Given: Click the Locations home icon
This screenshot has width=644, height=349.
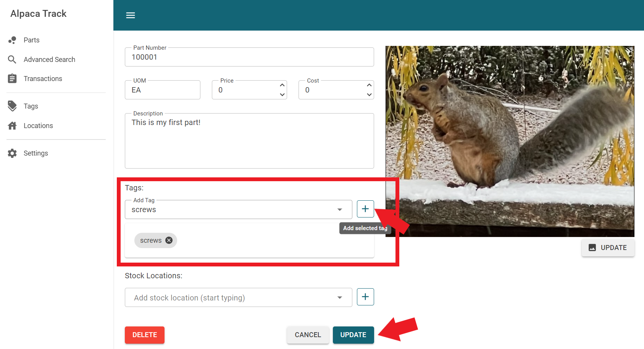Looking at the screenshot, I should [x=12, y=126].
